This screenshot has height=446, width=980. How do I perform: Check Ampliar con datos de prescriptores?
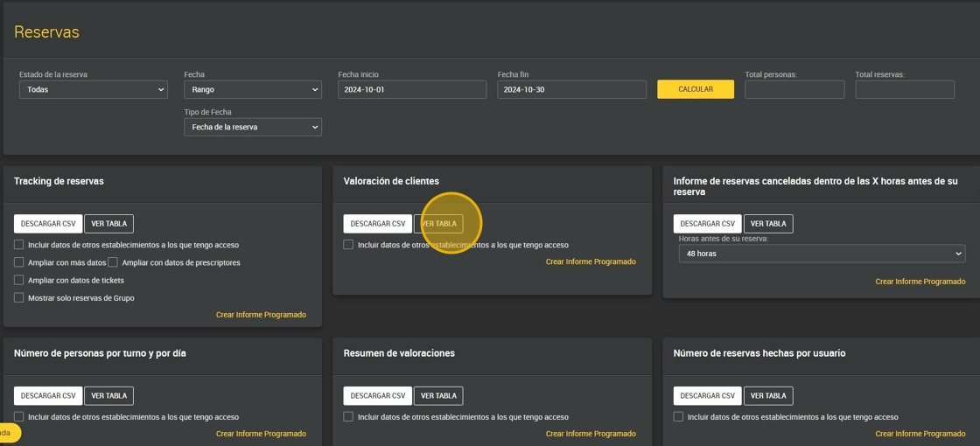point(113,262)
